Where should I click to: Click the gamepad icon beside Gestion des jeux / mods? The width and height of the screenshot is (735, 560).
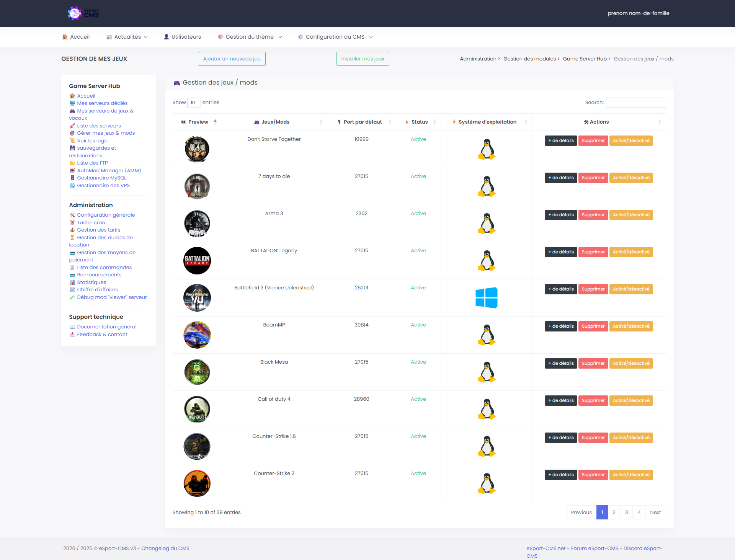pyautogui.click(x=177, y=83)
